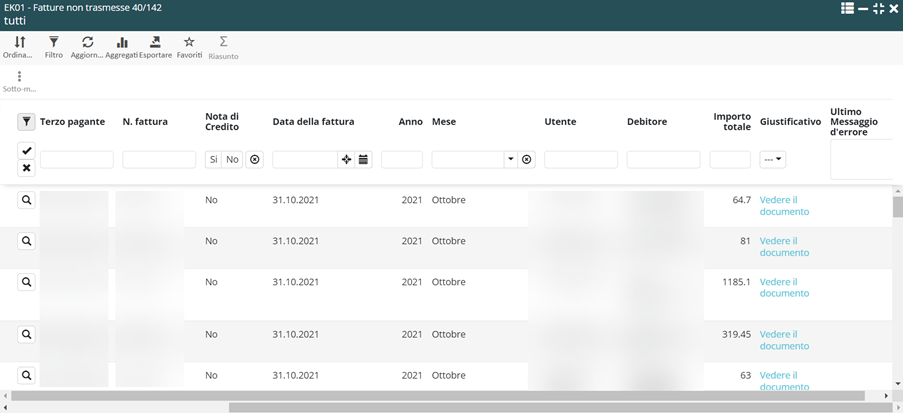The height and width of the screenshot is (413, 903).
Task: Click the Utente filter input field
Action: click(581, 159)
